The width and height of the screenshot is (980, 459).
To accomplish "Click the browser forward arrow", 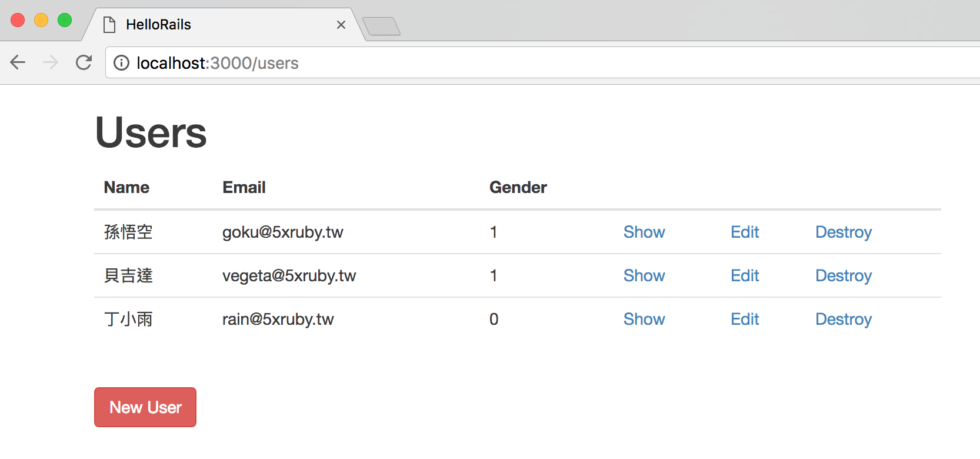I will [51, 62].
